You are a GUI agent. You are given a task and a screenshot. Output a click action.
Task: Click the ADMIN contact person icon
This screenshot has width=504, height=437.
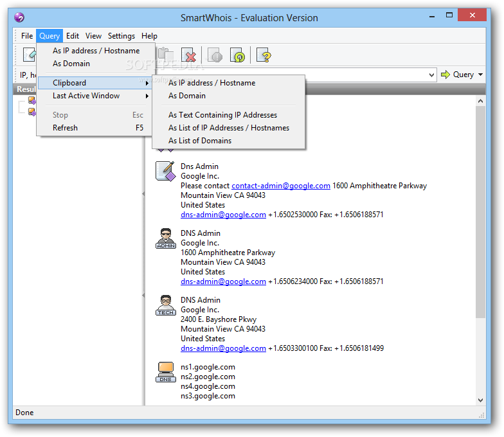point(166,238)
